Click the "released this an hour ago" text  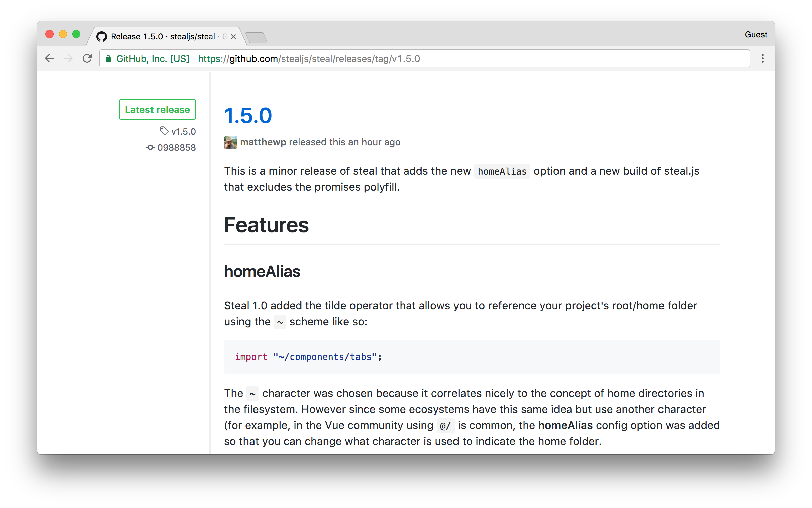click(344, 142)
